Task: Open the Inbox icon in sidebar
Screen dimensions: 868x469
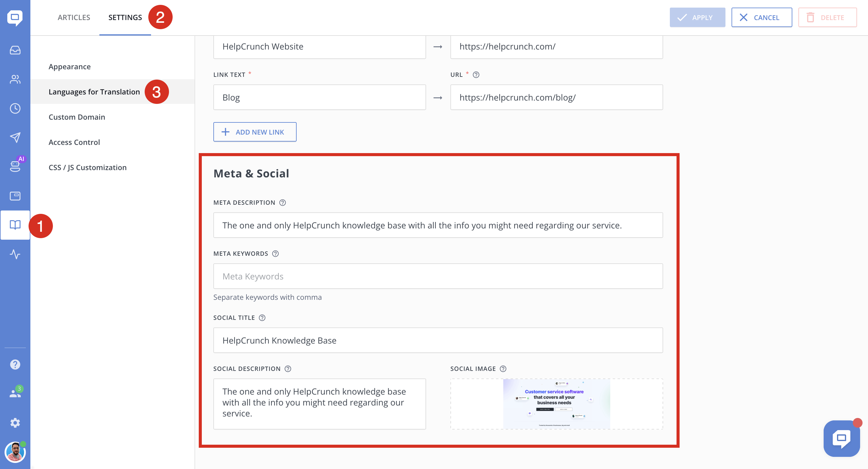Action: pyautogui.click(x=15, y=50)
